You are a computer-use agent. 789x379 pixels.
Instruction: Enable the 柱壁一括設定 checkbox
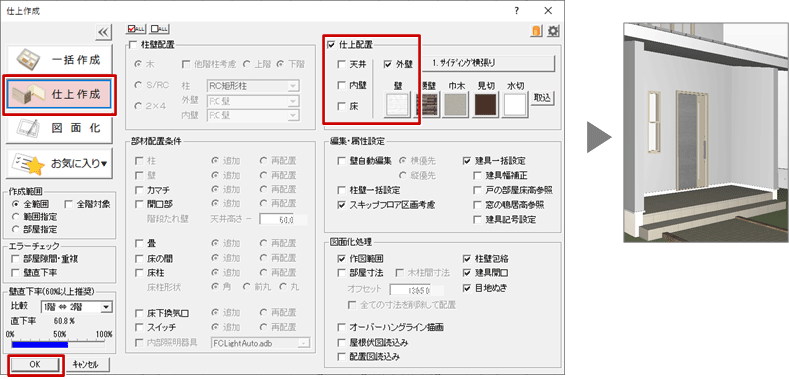342,190
